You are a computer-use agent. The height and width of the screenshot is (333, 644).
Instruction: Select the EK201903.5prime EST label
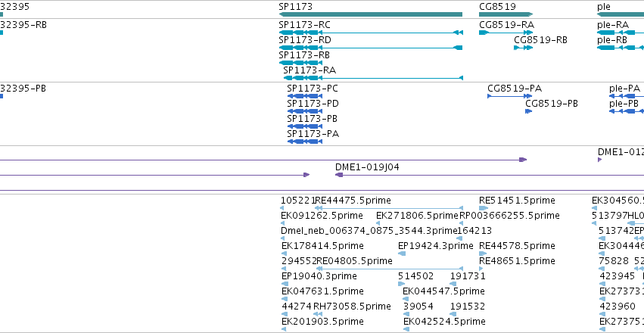pos(322,321)
